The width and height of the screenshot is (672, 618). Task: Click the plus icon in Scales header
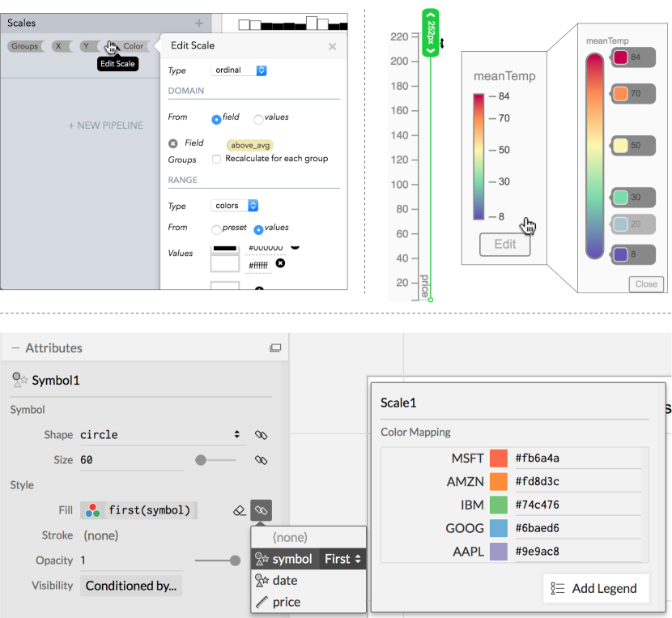199,23
